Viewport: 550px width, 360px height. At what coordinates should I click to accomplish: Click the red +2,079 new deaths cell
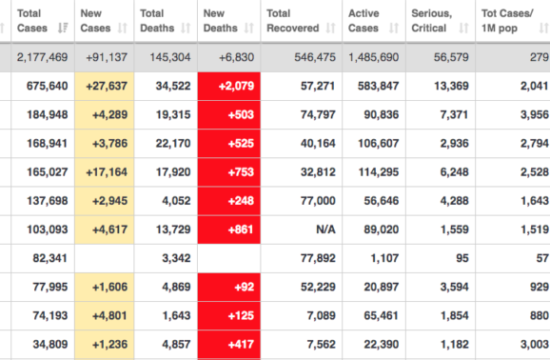click(229, 86)
